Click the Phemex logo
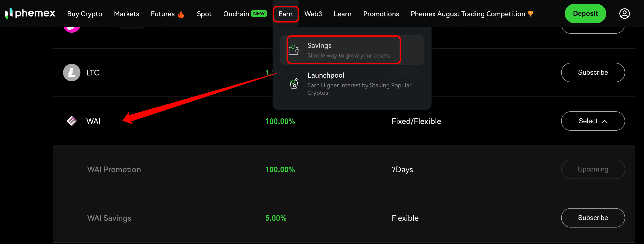This screenshot has width=644, height=244. tap(30, 14)
